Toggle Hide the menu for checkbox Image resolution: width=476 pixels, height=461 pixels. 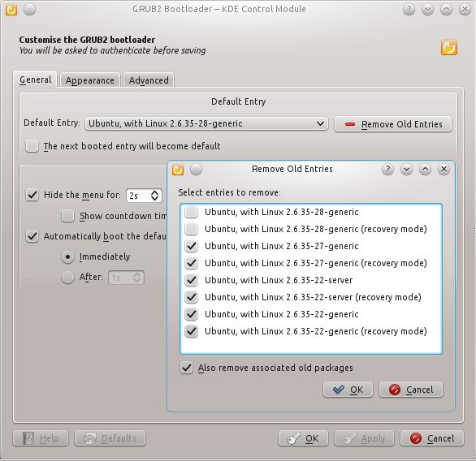32,195
